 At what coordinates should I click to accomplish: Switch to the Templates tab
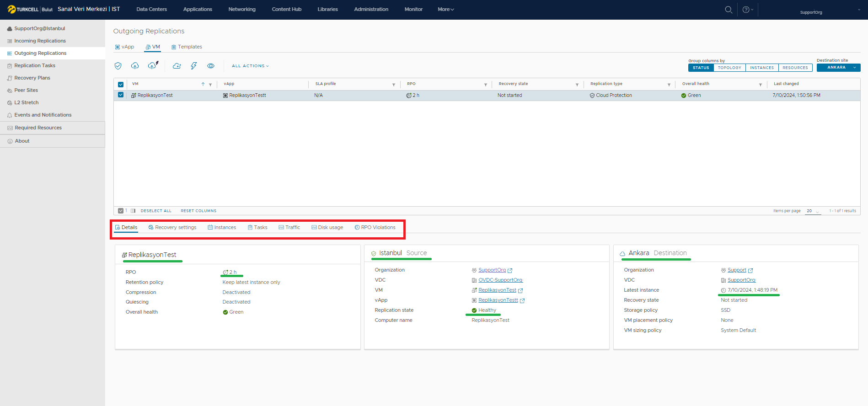(x=187, y=47)
